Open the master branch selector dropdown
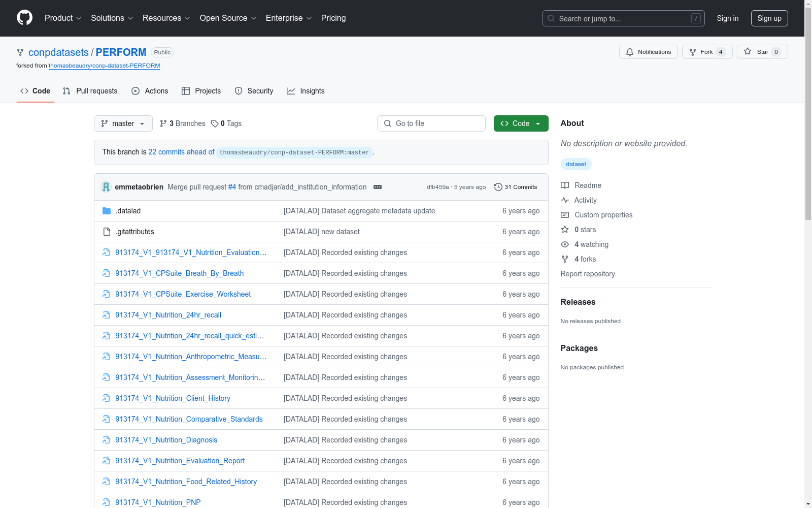Image resolution: width=812 pixels, height=508 pixels. pos(123,123)
